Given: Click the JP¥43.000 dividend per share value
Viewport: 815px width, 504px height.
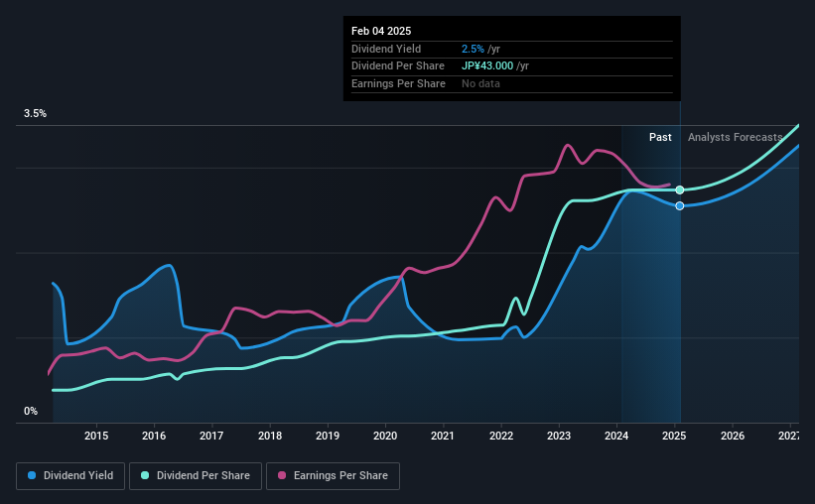Looking at the screenshot, I should coord(487,66).
